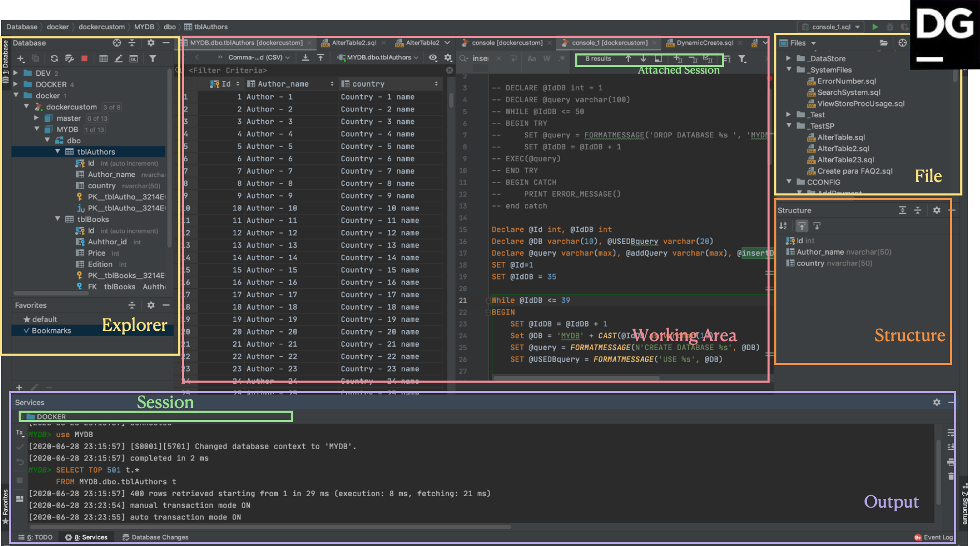The image size is (980, 546).
Task: Open the Files view dropdown
Action: point(798,43)
